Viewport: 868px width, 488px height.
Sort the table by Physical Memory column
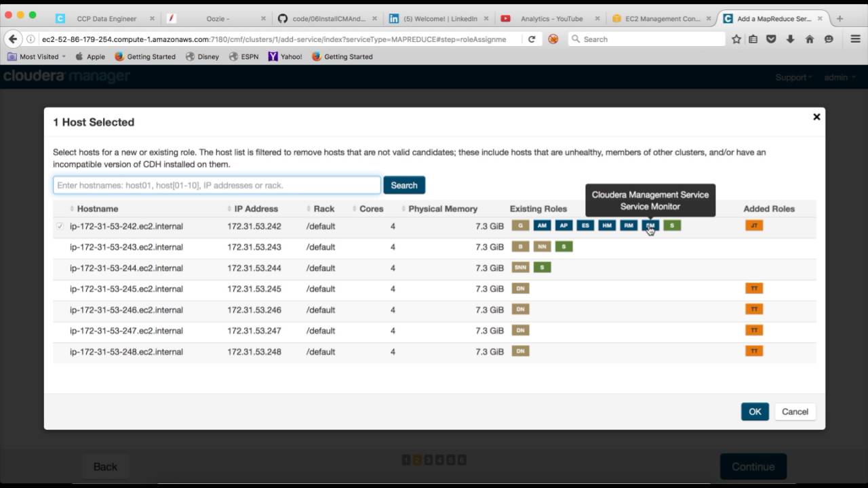coord(443,209)
